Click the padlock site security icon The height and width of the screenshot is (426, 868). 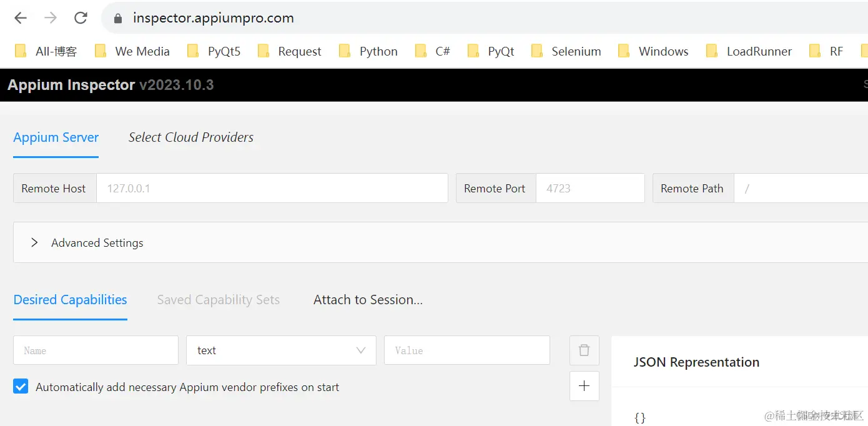tap(118, 19)
